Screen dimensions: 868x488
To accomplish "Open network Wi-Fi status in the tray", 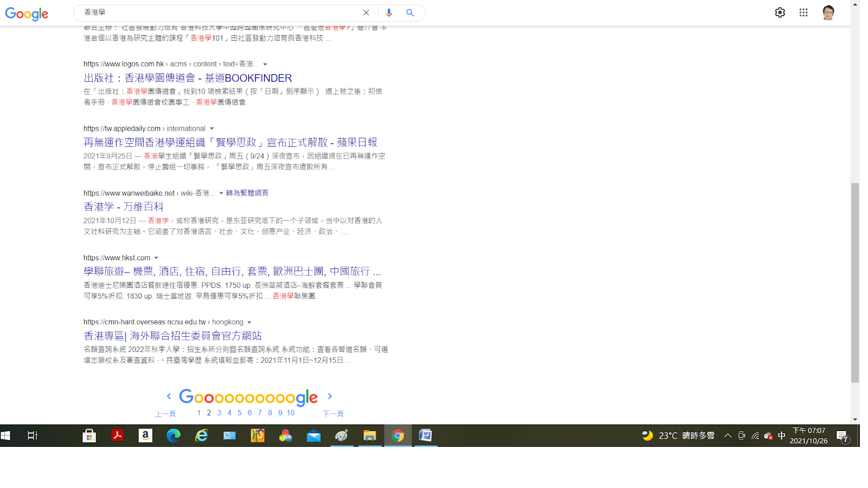I will [755, 435].
